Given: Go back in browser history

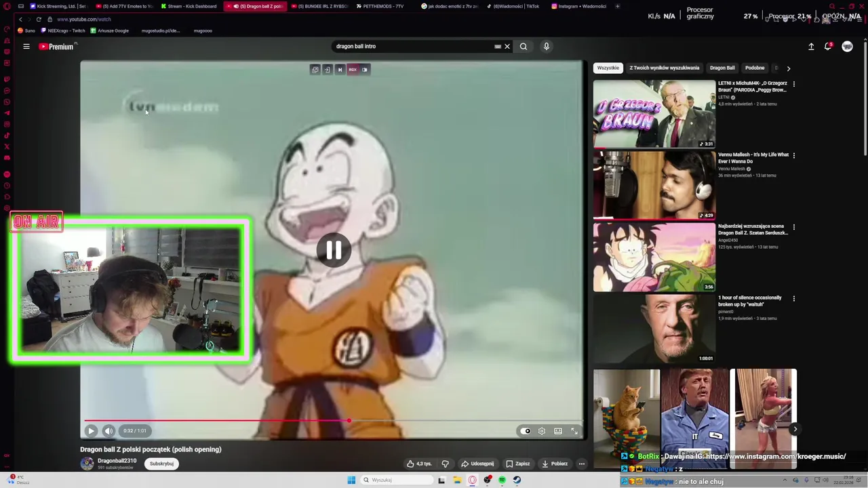Looking at the screenshot, I should point(20,19).
